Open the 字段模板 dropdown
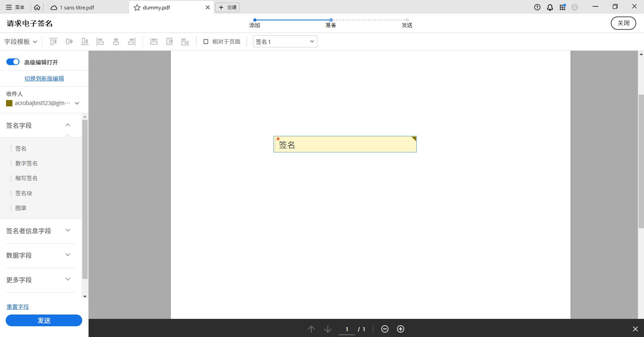644x337 pixels. (20, 42)
